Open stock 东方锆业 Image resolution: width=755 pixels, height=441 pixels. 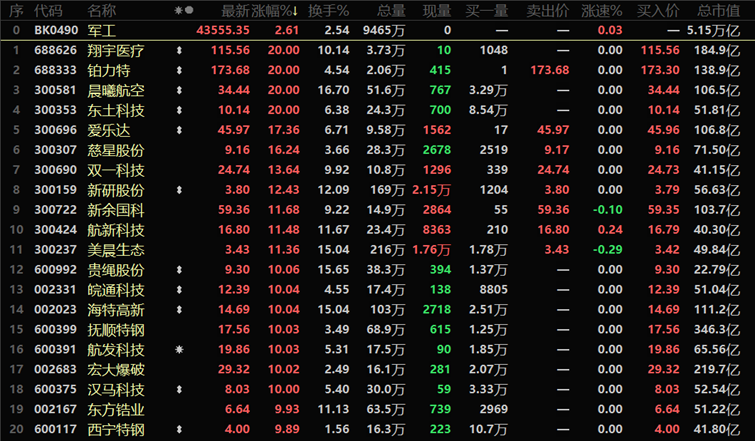116,410
